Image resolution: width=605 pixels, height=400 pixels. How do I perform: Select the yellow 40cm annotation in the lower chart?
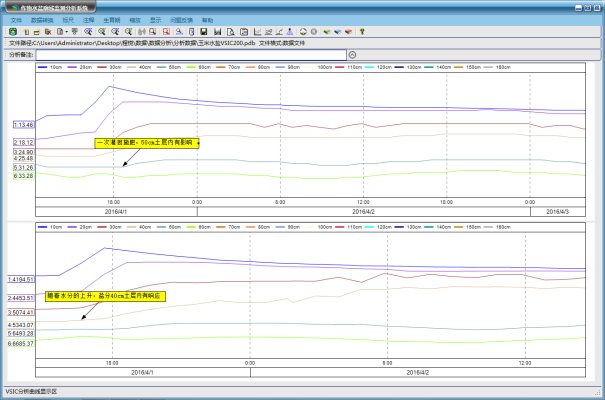(105, 296)
